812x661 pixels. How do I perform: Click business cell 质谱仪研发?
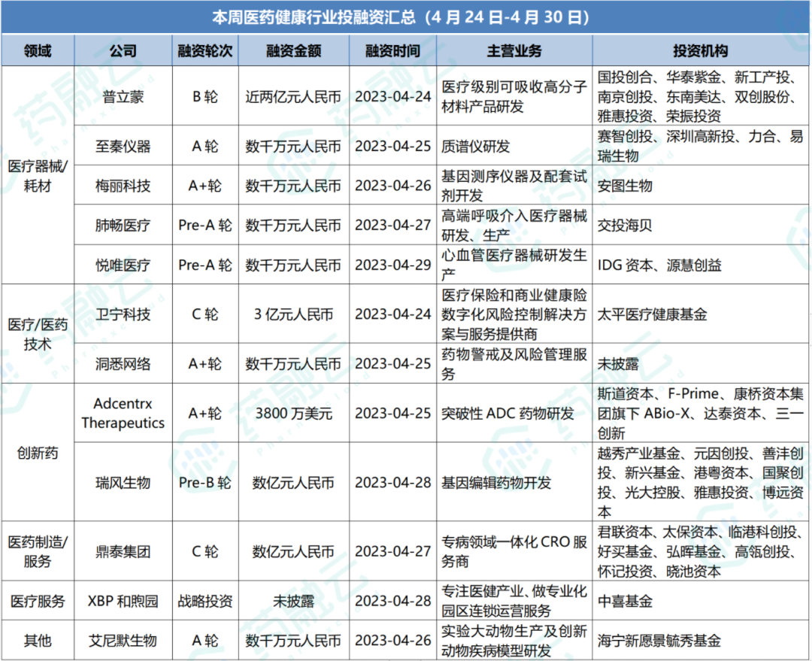(514, 146)
